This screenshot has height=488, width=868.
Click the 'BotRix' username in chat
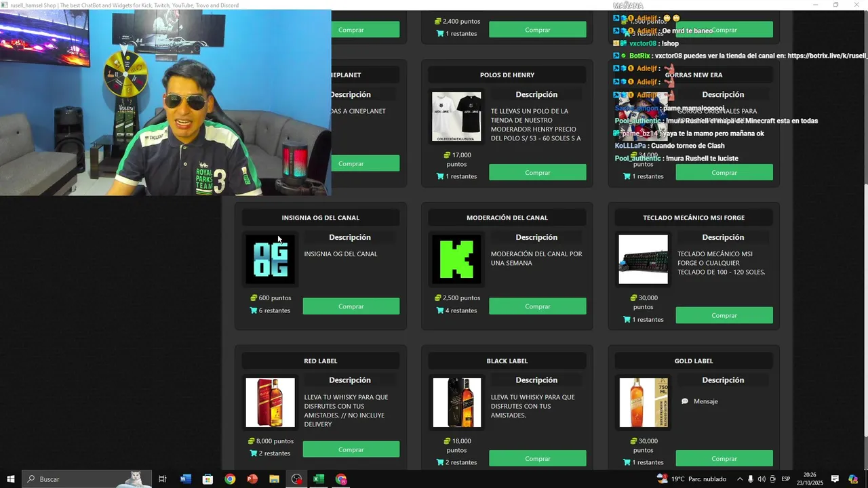tap(639, 56)
